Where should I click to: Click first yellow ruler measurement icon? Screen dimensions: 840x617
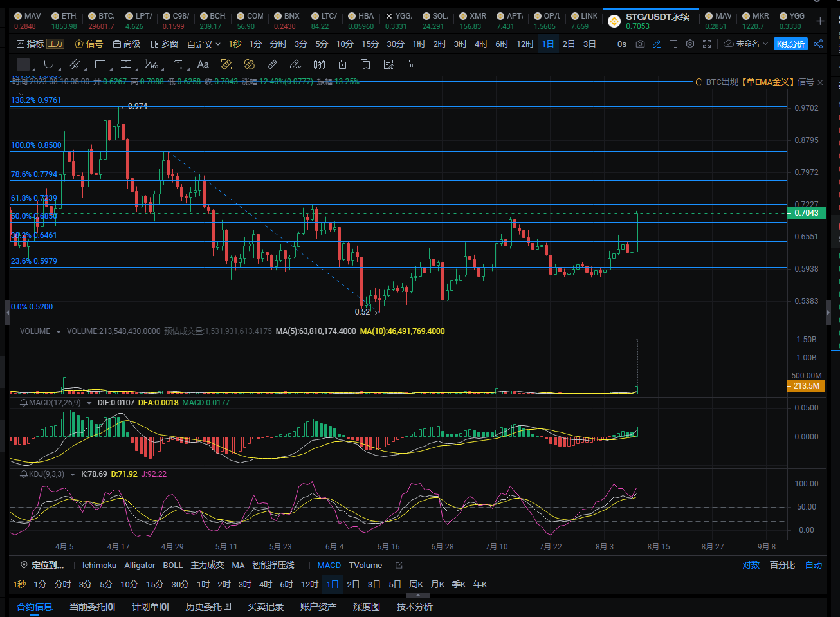(x=226, y=64)
